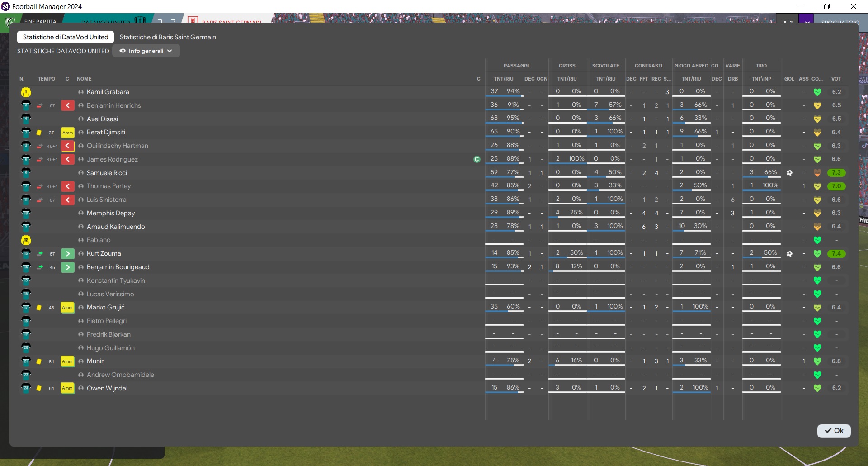This screenshot has height=466, width=868.
Task: Click Berat Djimsiti's Amm booking badge
Action: click(x=67, y=133)
